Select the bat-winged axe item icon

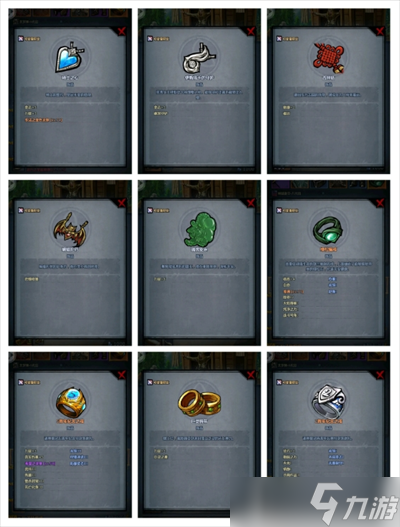(x=70, y=230)
